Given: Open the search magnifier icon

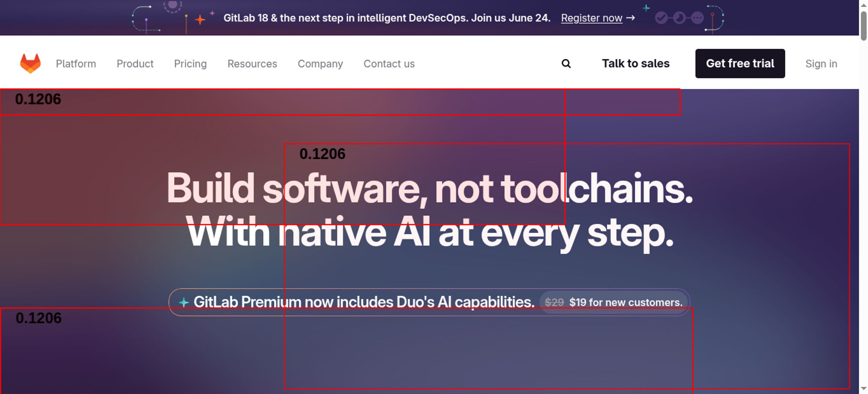Looking at the screenshot, I should pos(566,64).
